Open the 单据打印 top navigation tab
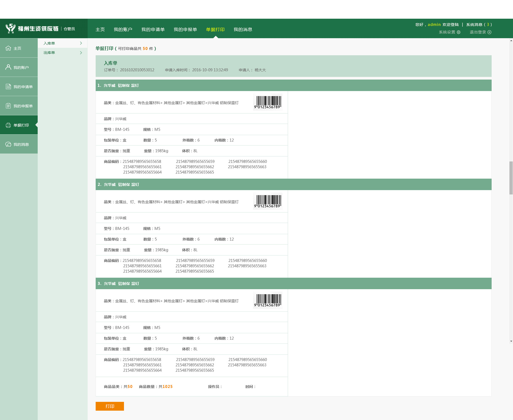 [215, 29]
